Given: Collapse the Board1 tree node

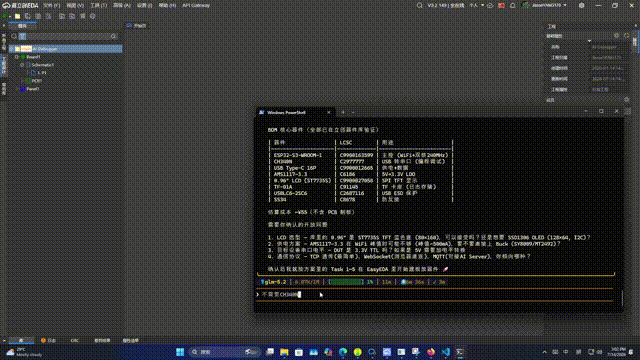Looking at the screenshot, I should point(17,57).
